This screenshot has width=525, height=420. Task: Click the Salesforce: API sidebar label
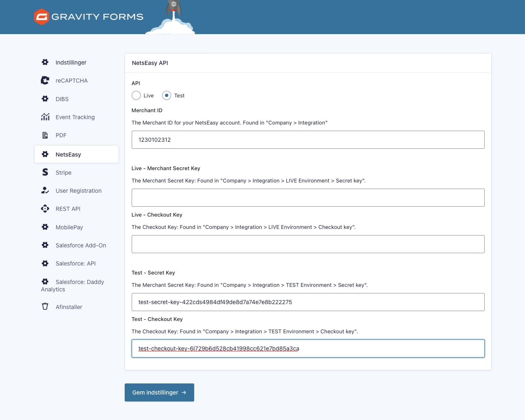(x=76, y=263)
